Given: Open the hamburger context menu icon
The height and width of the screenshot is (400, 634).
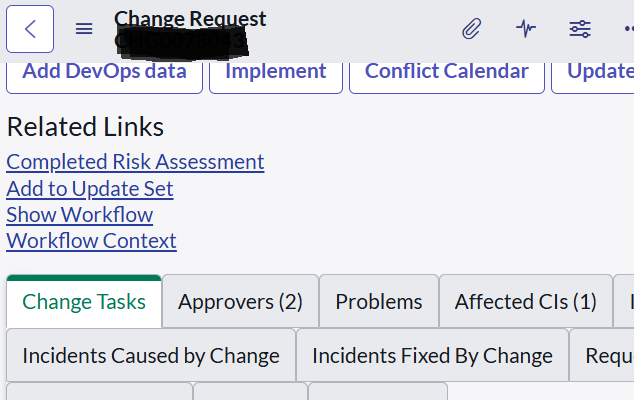Looking at the screenshot, I should (x=84, y=29).
